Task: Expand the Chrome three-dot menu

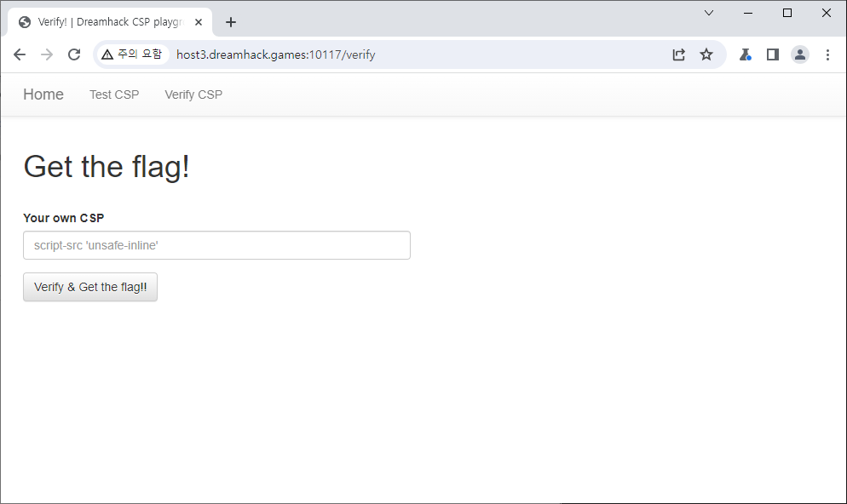Action: tap(827, 54)
